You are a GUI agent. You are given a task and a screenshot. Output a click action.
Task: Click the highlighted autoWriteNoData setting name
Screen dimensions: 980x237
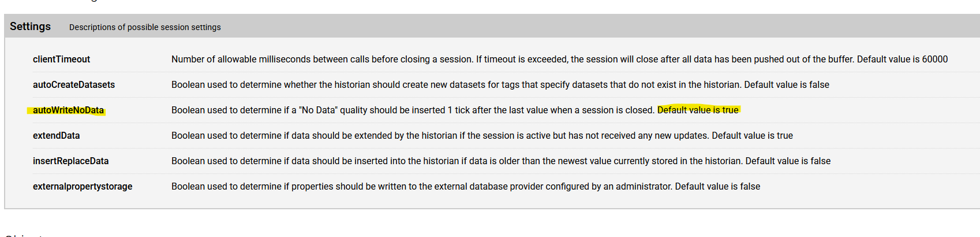click(x=68, y=110)
